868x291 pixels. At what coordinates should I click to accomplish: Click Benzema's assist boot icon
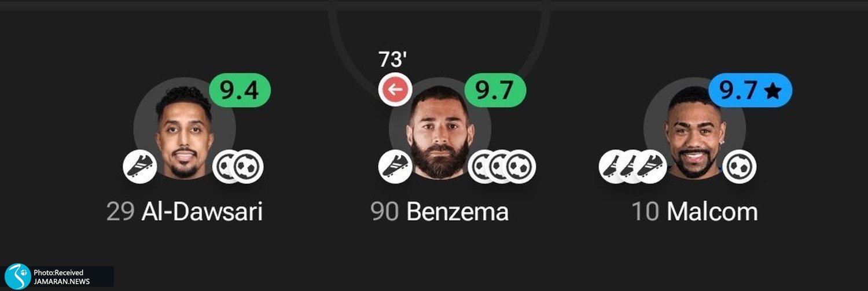click(x=395, y=167)
